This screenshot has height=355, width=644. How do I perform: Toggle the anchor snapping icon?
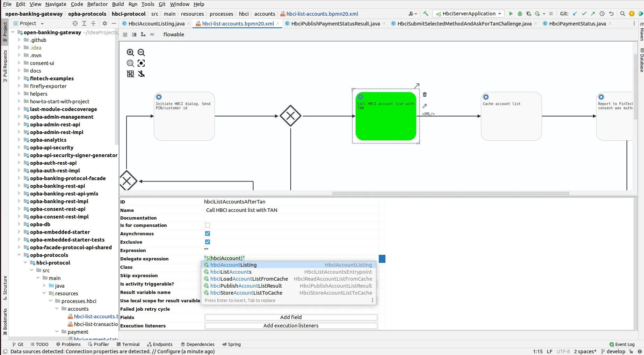(x=141, y=74)
